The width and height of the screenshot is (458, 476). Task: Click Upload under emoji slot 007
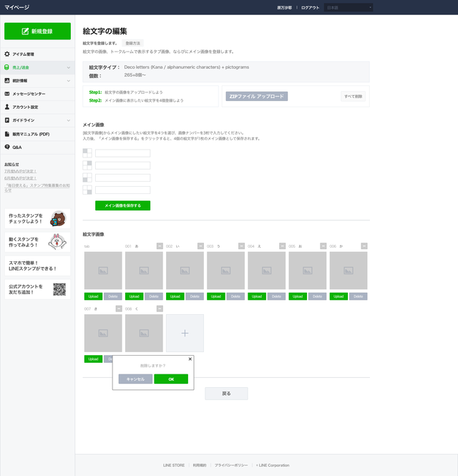pos(93,359)
